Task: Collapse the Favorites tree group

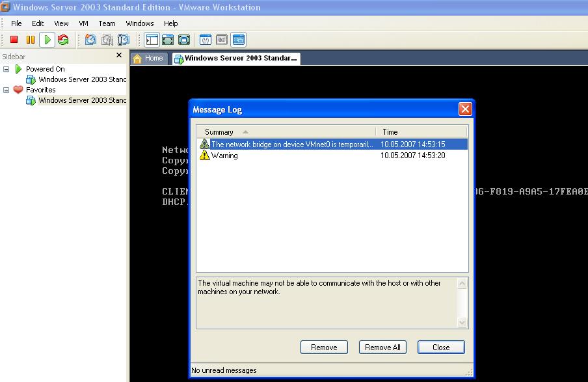Action: [x=6, y=90]
